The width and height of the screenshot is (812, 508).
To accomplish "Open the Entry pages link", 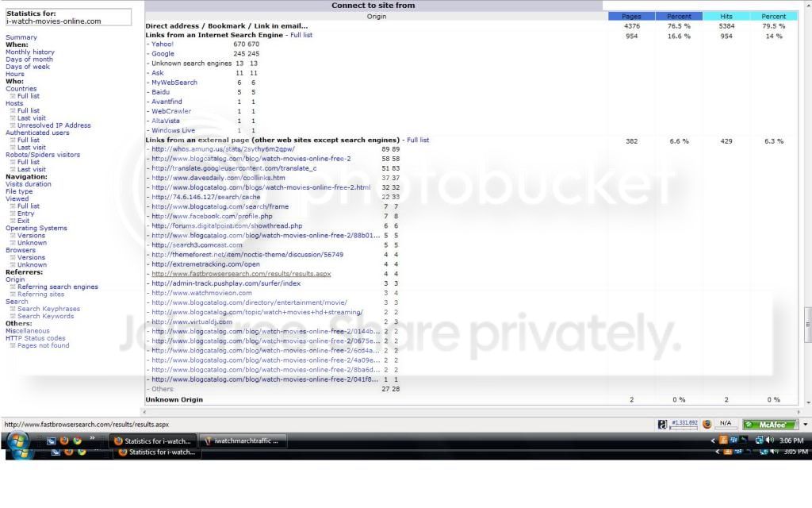I will pyautogui.click(x=26, y=213).
